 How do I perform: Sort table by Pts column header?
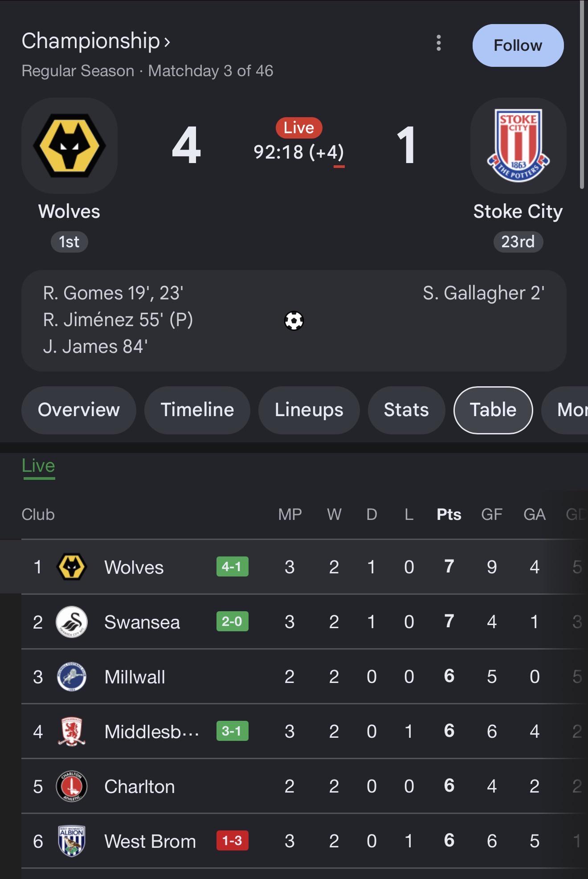[x=449, y=515]
